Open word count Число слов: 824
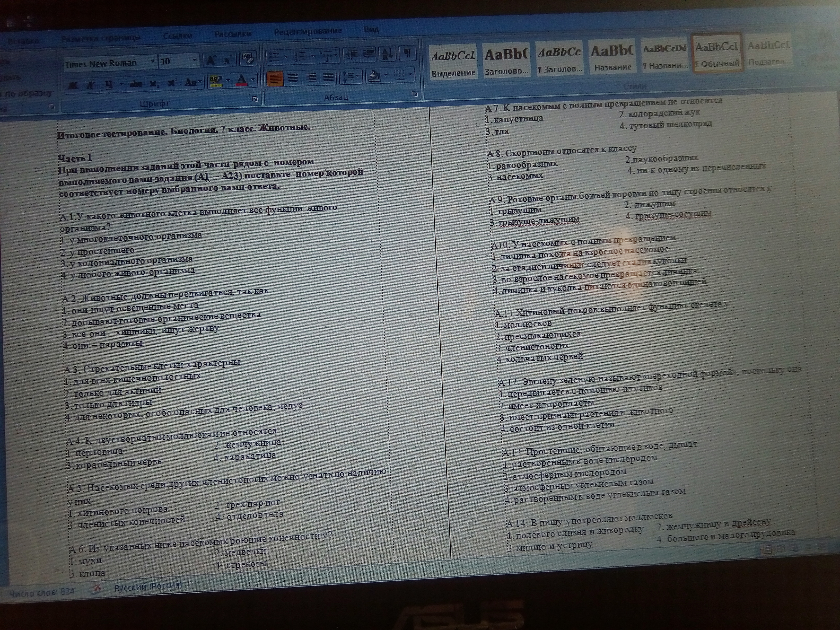This screenshot has width=840, height=630. coord(42,592)
